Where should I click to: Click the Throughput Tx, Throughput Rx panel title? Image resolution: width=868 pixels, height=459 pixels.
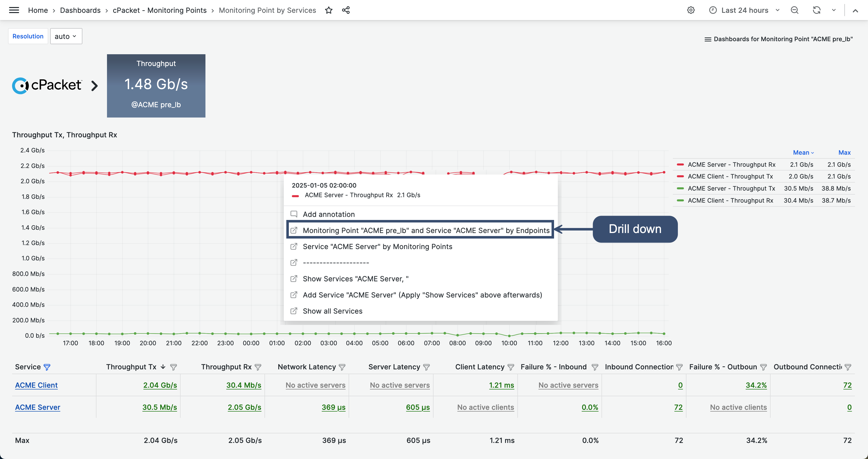(x=65, y=135)
